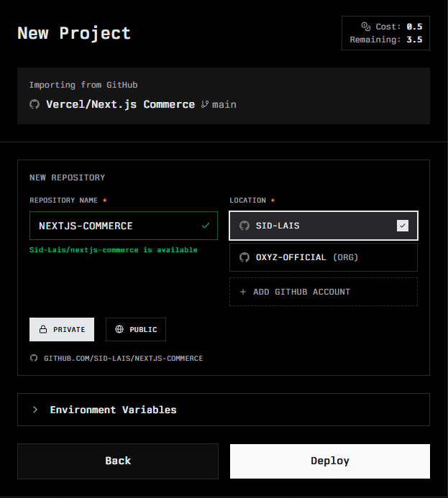Screen dimensions: 448x498
Task: Click the Repository Name input field
Action: pos(115,226)
